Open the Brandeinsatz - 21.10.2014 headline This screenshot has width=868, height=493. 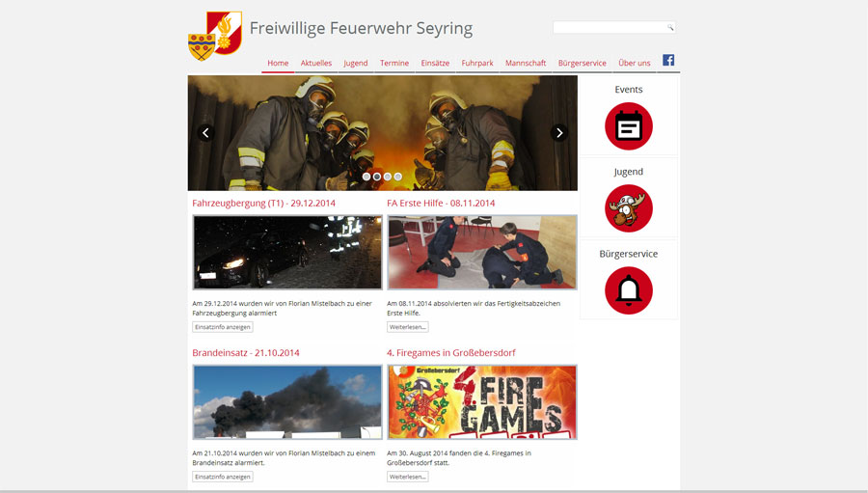pyautogui.click(x=246, y=353)
